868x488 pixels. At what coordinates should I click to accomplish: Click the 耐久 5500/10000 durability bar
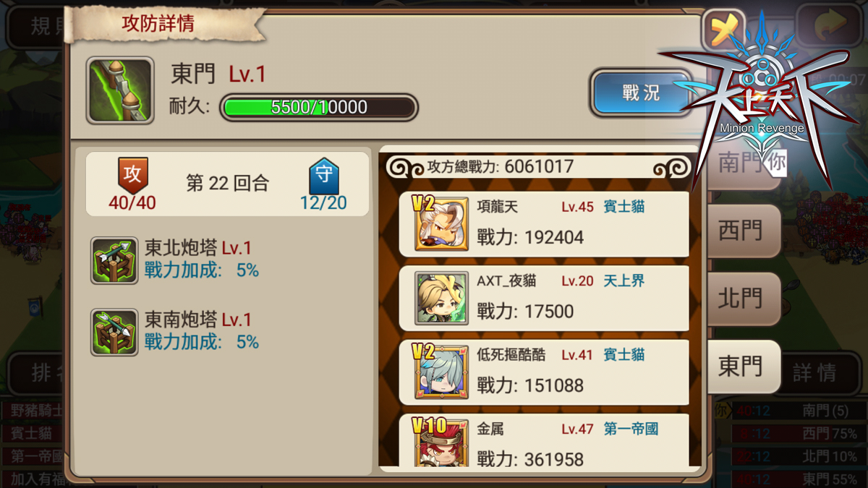[319, 108]
